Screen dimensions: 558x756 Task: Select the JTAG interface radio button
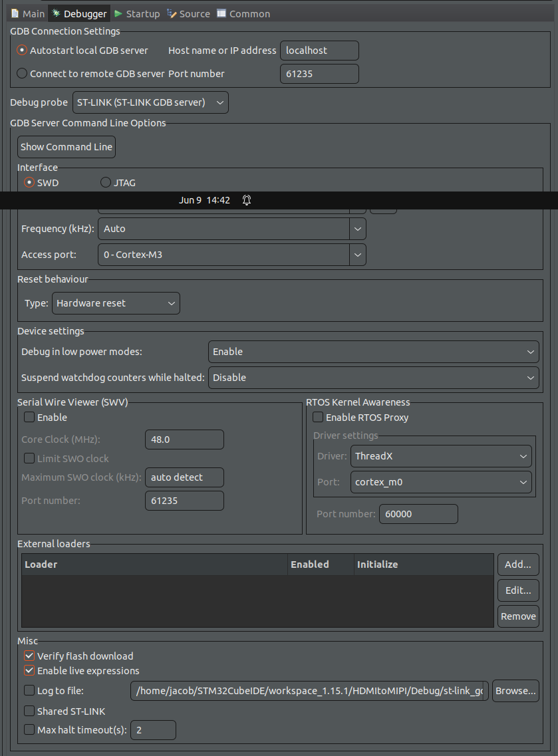(105, 182)
